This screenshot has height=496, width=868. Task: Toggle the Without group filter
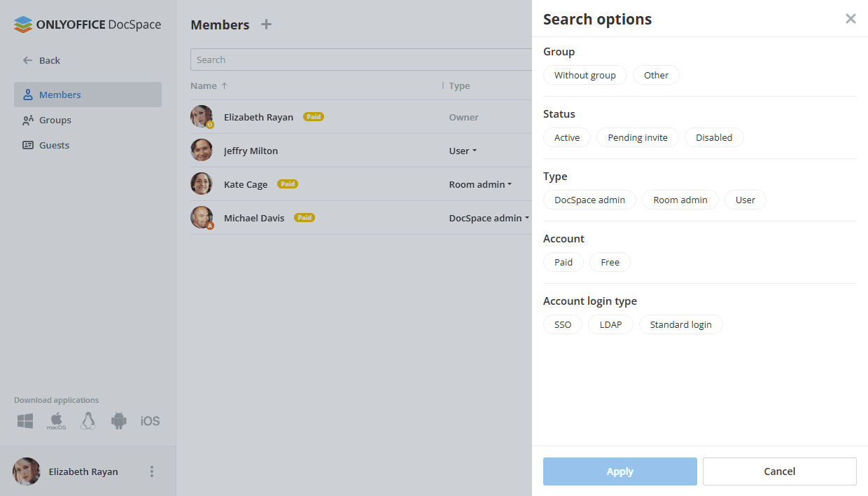click(x=584, y=75)
